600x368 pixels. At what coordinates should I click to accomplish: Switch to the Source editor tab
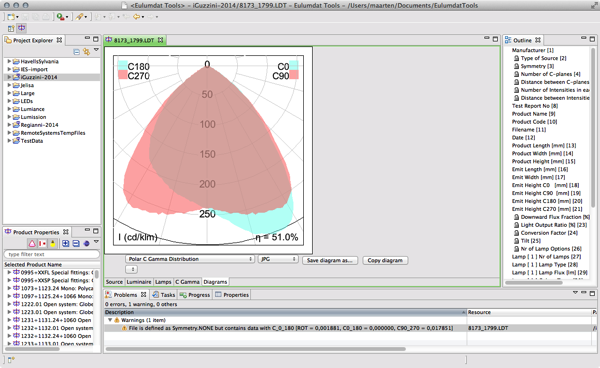coord(114,282)
